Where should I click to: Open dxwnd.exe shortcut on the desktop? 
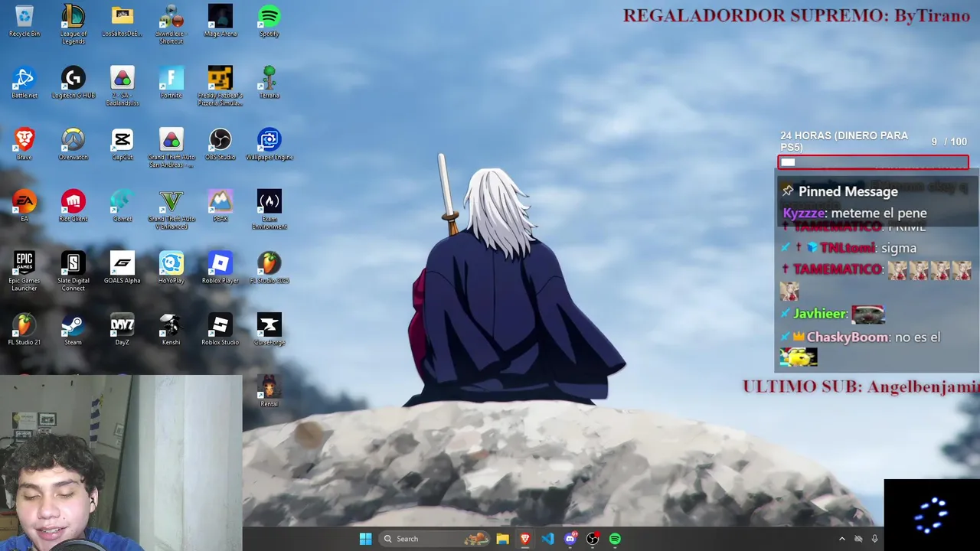[x=171, y=24]
